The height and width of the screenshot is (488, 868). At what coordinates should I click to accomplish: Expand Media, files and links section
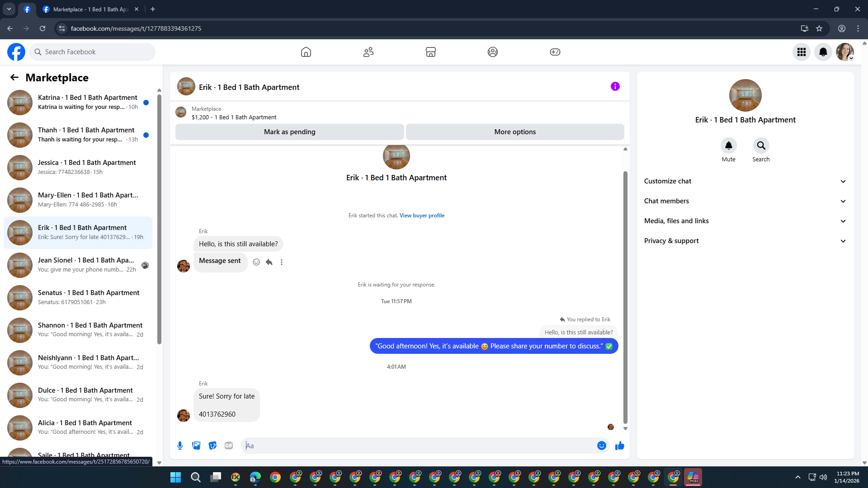point(745,221)
